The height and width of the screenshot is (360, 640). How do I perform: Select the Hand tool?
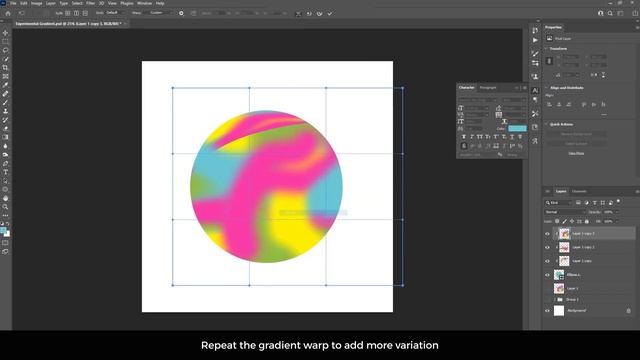pyautogui.click(x=5, y=198)
